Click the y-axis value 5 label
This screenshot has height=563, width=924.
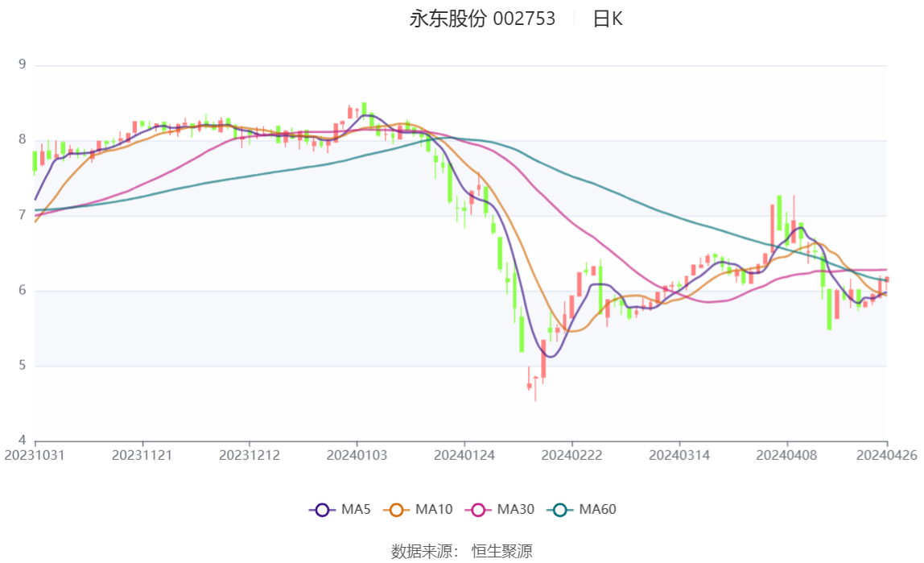(23, 366)
